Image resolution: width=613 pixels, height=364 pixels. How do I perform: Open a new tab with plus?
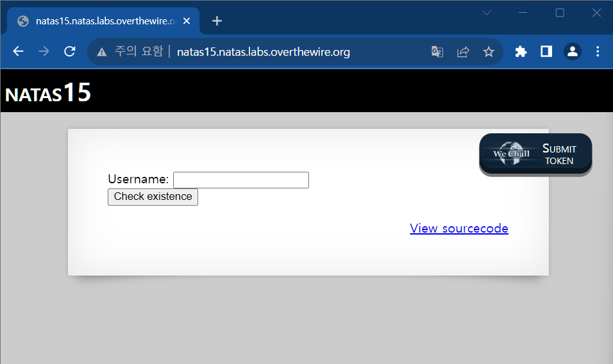click(x=217, y=21)
